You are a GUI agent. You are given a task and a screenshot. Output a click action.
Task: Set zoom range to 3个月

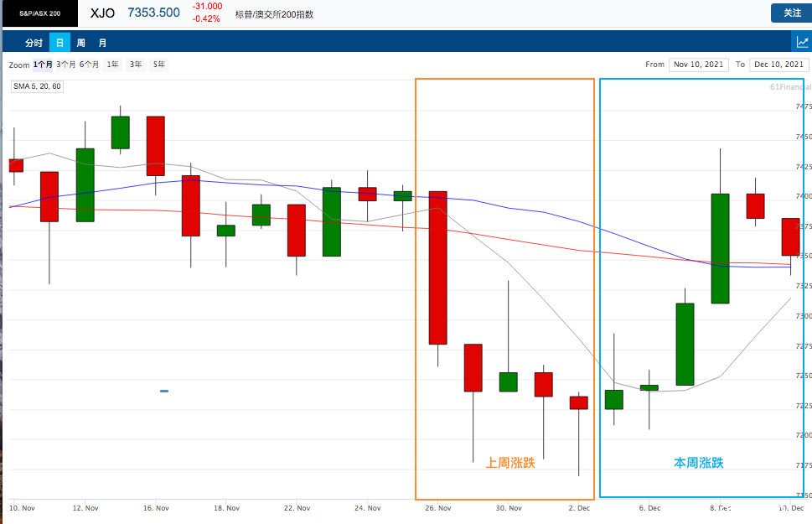pos(65,65)
